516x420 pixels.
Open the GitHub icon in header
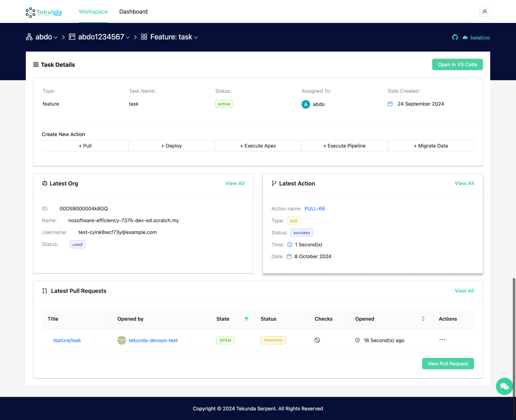tap(455, 38)
